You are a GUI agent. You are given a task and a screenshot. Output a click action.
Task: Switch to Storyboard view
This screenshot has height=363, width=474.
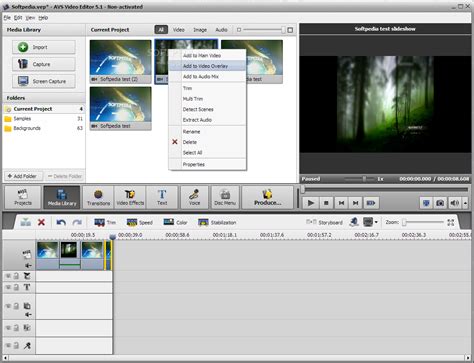tap(324, 222)
